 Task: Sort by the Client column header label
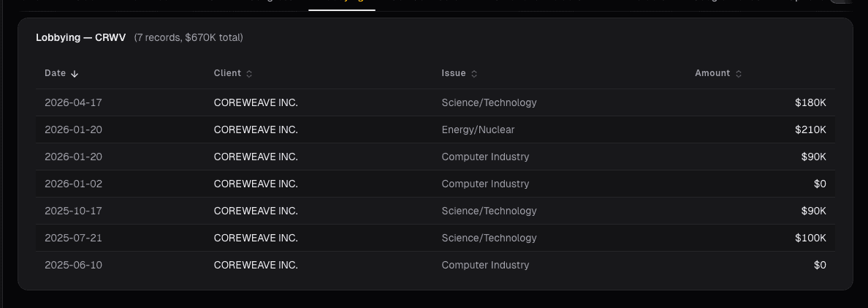click(x=227, y=73)
